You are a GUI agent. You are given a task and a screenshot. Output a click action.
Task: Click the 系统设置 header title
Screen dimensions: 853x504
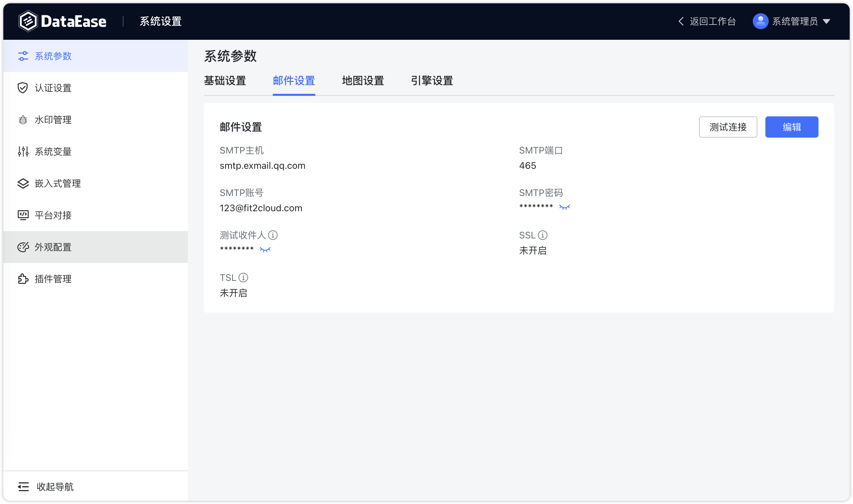[160, 22]
